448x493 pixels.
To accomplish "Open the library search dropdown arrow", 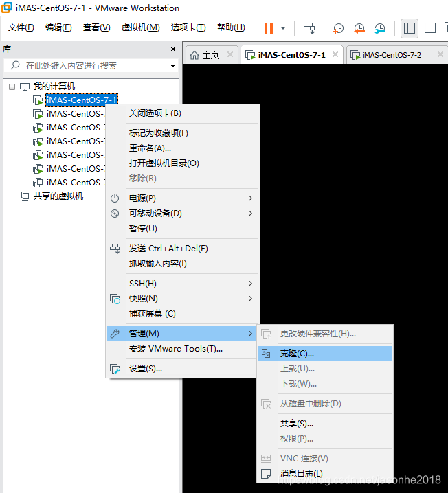I will click(x=172, y=66).
